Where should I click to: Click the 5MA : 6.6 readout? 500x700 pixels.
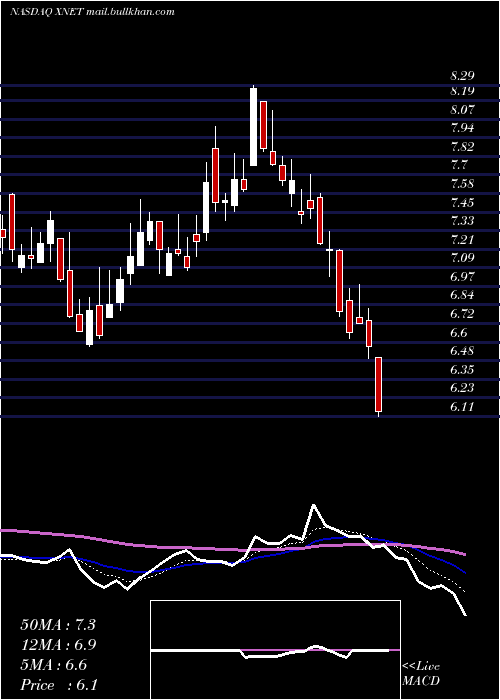[x=53, y=665]
